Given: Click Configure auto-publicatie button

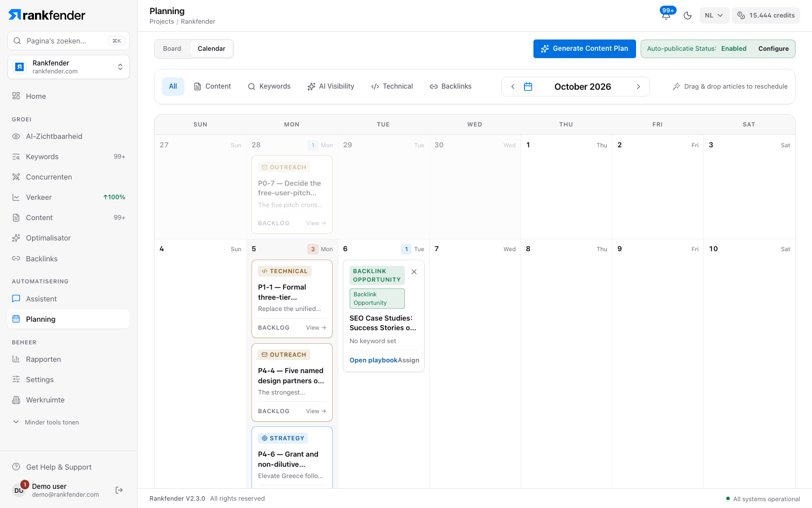Looking at the screenshot, I should (x=773, y=49).
